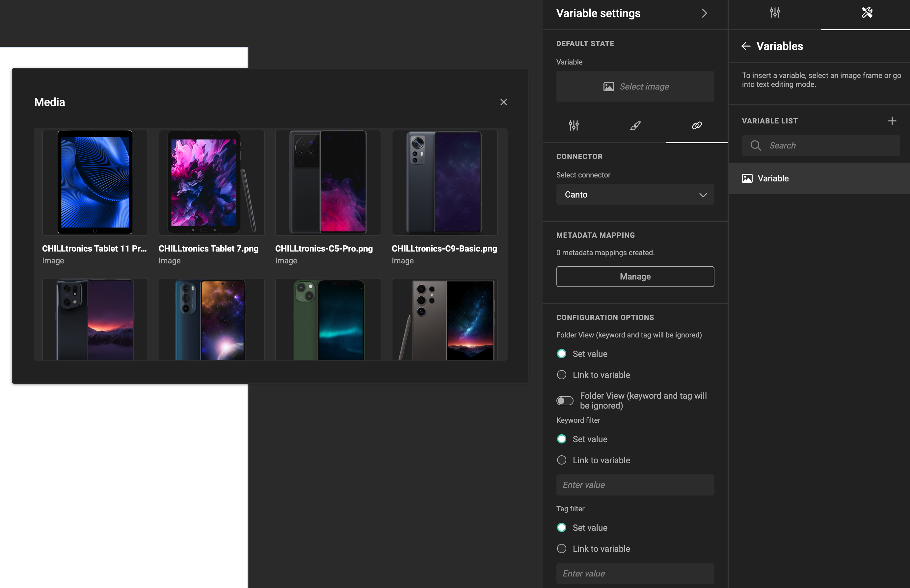Click the Variable settings header title
The width and height of the screenshot is (910, 588).
click(598, 13)
